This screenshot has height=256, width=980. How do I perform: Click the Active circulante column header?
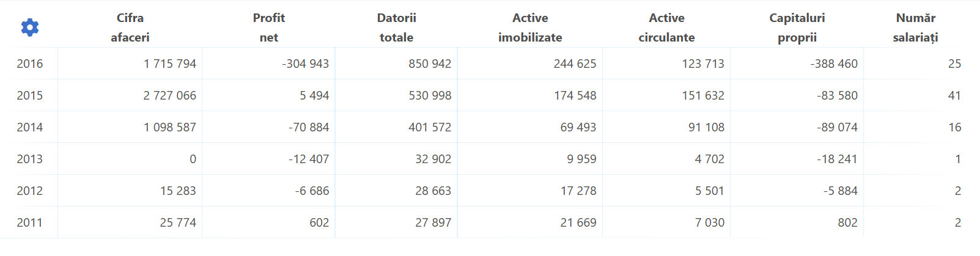coord(667,27)
